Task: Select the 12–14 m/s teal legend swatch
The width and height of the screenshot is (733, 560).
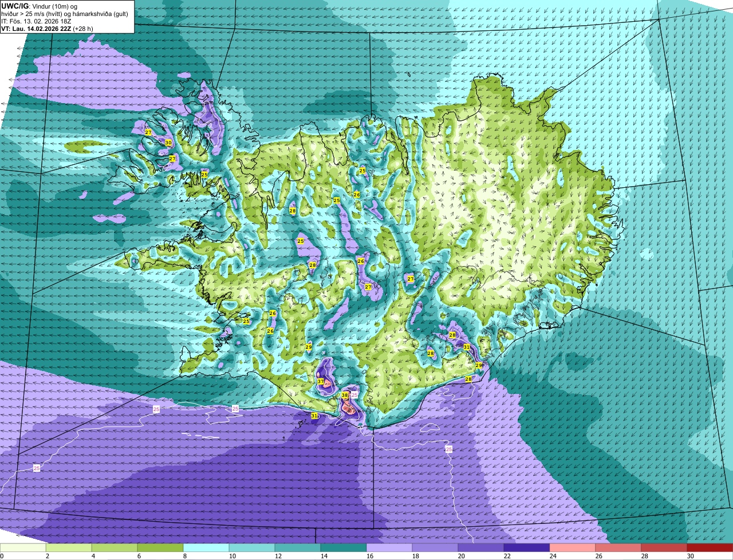Action: 298,547
